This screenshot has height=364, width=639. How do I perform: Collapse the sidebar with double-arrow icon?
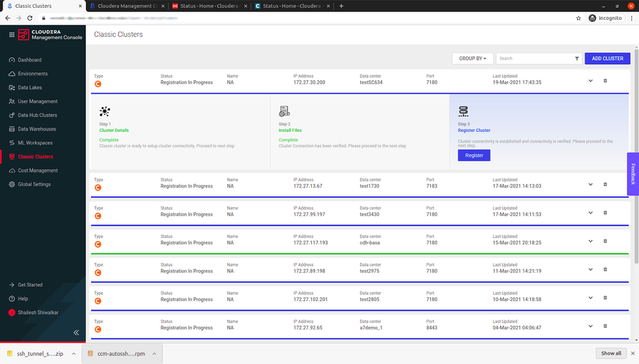pos(76,333)
